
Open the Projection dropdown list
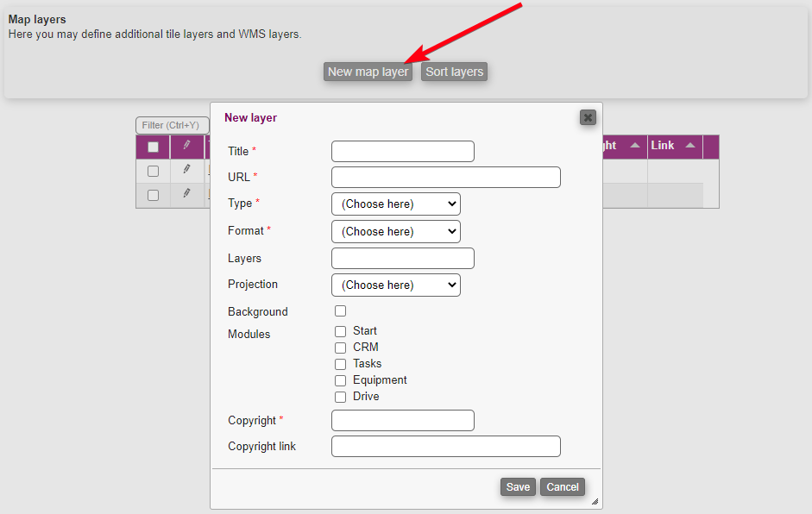click(395, 285)
